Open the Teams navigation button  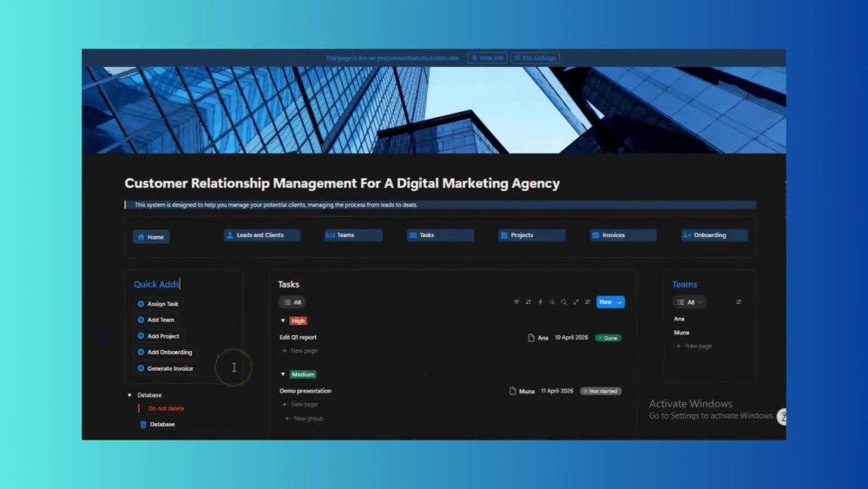tap(353, 235)
